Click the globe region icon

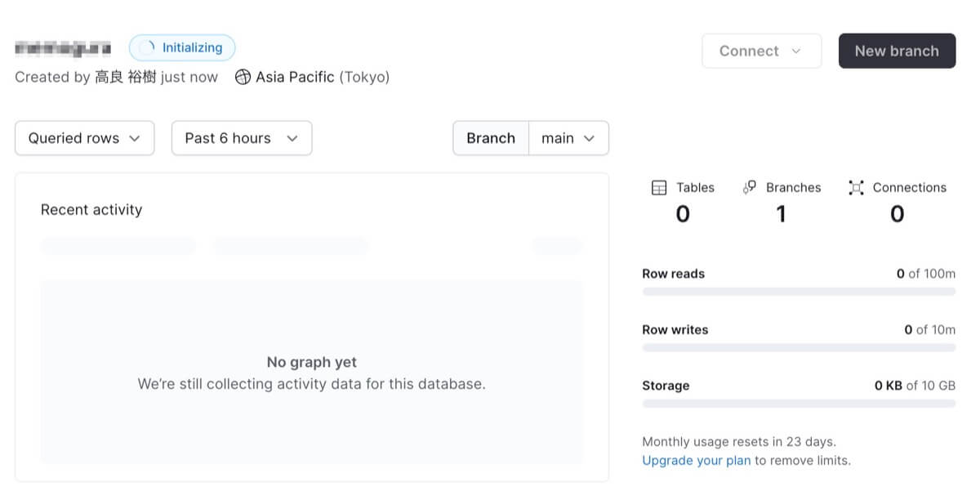[243, 78]
